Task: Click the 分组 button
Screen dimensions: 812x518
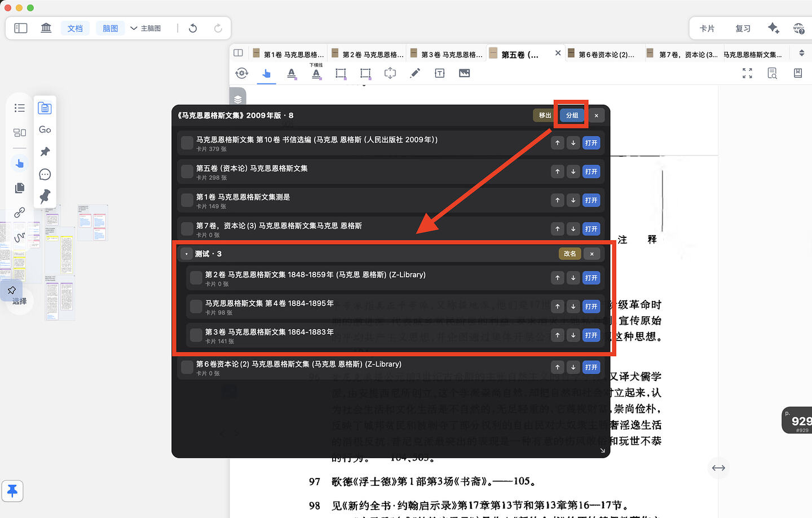Action: point(572,116)
